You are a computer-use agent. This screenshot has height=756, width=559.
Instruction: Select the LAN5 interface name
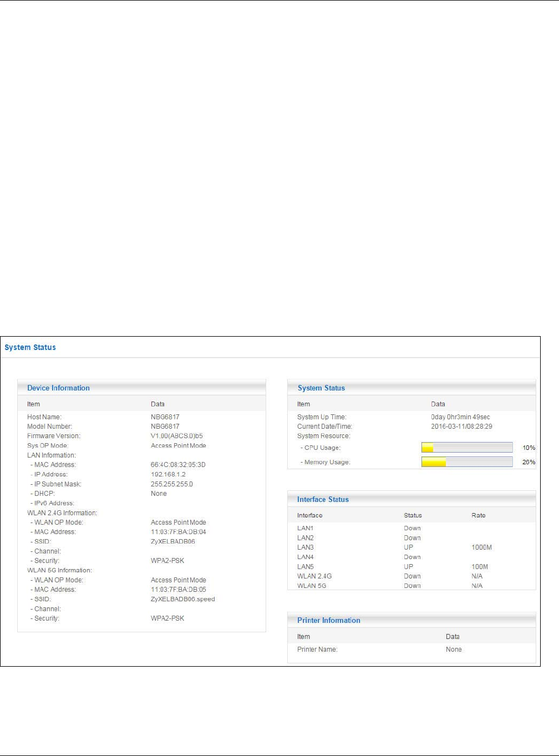tap(306, 567)
